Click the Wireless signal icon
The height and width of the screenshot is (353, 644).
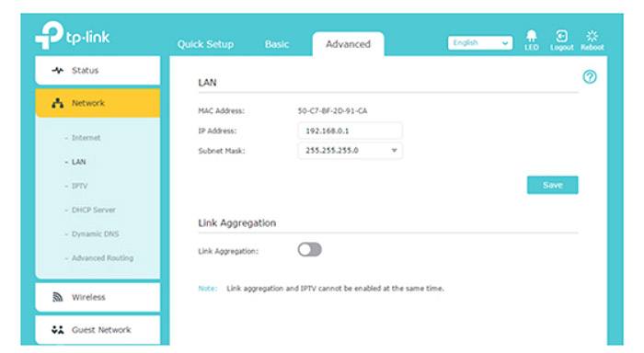57,297
